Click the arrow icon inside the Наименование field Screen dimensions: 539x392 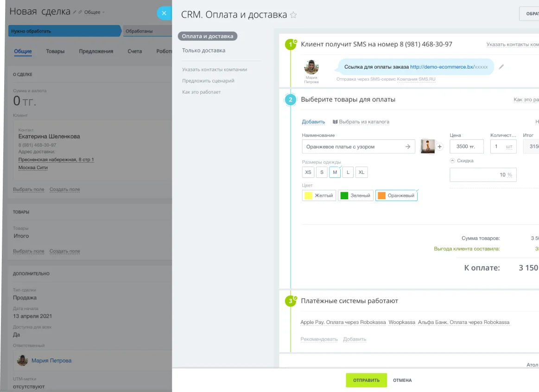[407, 146]
